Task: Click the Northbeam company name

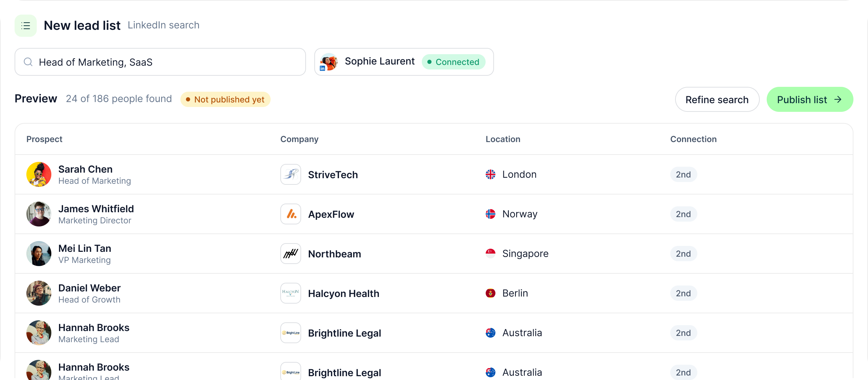Action: pos(334,254)
